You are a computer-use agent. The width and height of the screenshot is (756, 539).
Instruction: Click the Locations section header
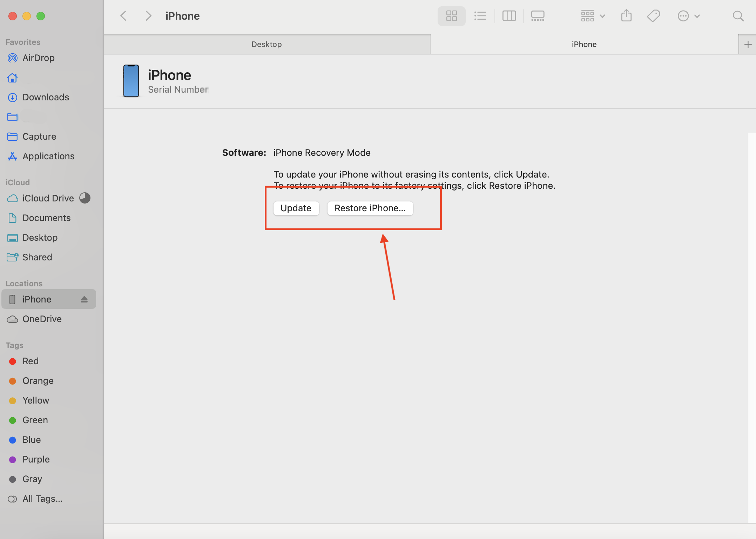click(24, 284)
